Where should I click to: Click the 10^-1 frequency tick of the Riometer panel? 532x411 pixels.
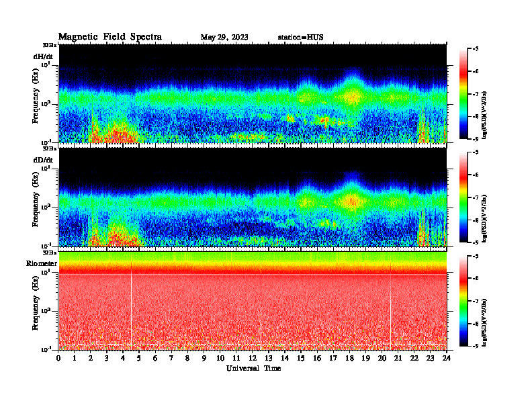46,349
